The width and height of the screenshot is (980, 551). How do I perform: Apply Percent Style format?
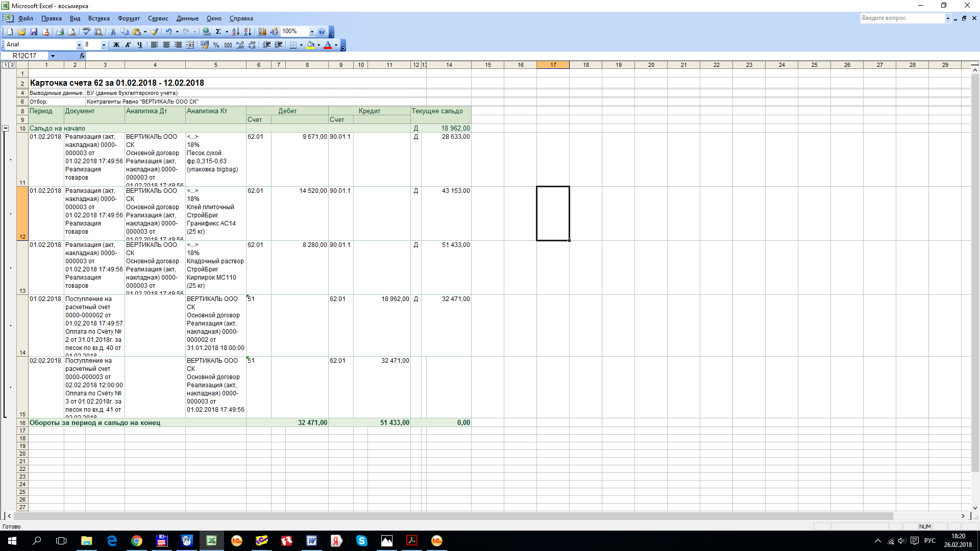point(216,45)
